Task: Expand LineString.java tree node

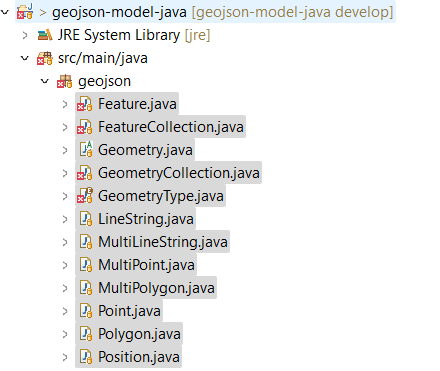Action: point(65,219)
